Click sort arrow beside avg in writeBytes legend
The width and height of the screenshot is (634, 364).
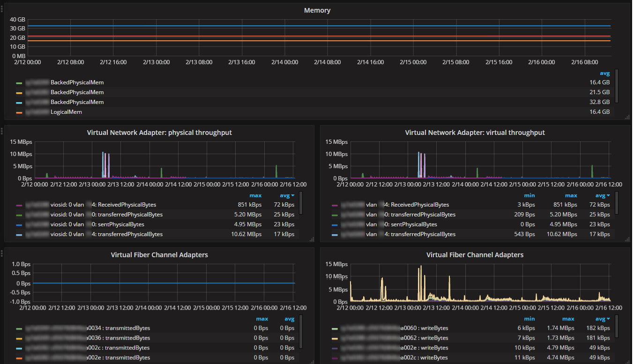coord(608,319)
